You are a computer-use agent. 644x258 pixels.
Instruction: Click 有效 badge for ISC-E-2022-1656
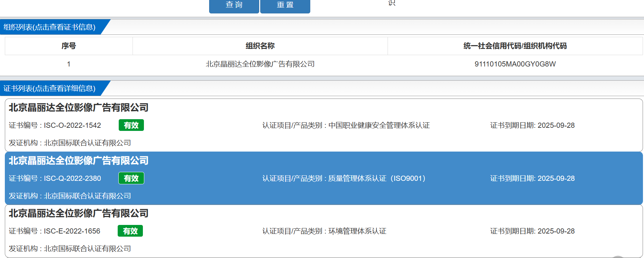click(x=130, y=231)
